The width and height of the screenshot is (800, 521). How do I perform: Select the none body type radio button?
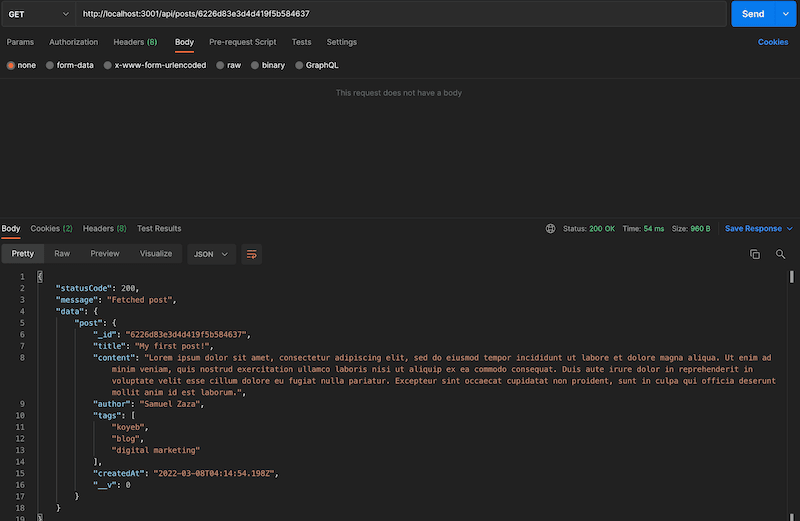tap(11, 65)
